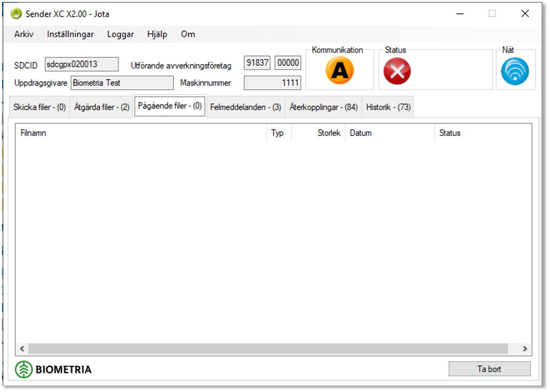Open the Felmeddelanden tab
Viewport: 550px width, 392px height.
click(x=245, y=107)
